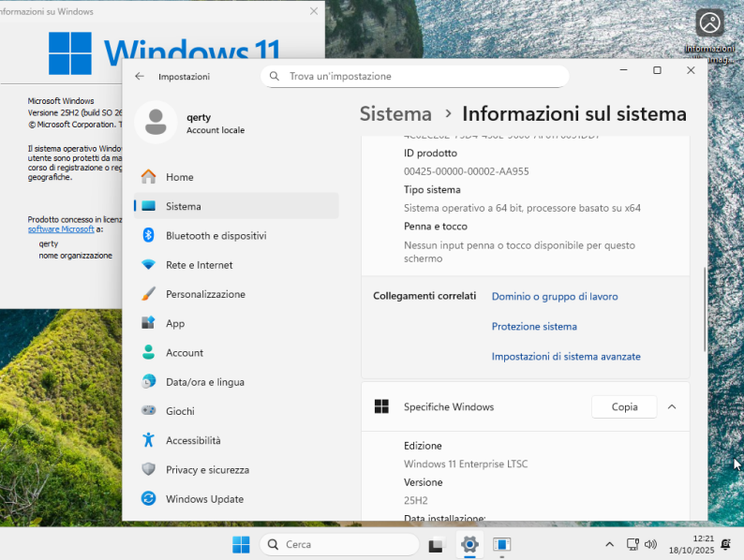Go to Rete e Internet settings

[x=236, y=265]
